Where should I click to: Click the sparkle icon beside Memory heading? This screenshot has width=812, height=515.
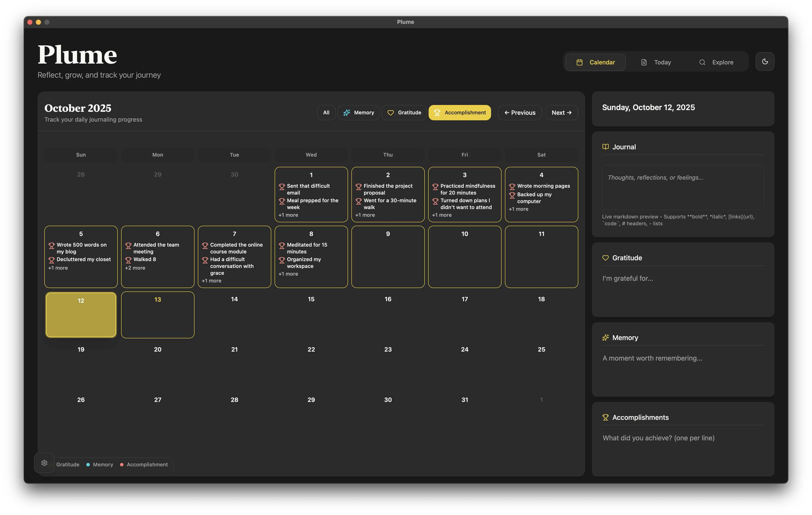(x=605, y=338)
